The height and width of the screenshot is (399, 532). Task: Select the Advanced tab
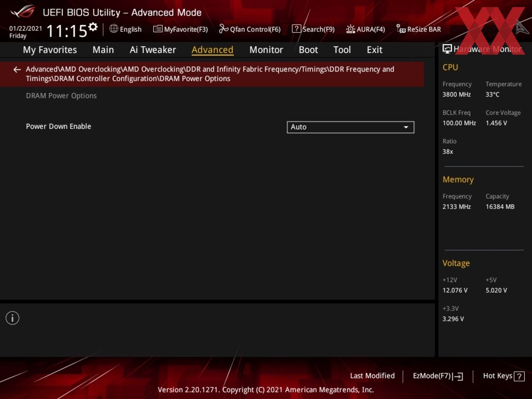(212, 50)
